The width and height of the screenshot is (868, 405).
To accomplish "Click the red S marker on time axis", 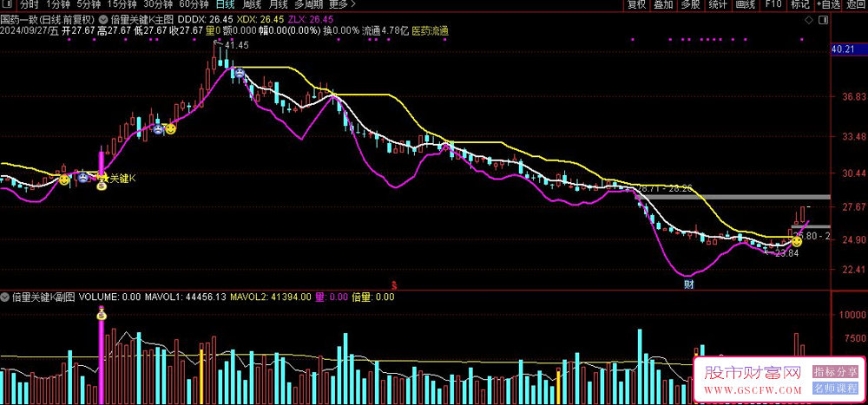I will pos(393,285).
